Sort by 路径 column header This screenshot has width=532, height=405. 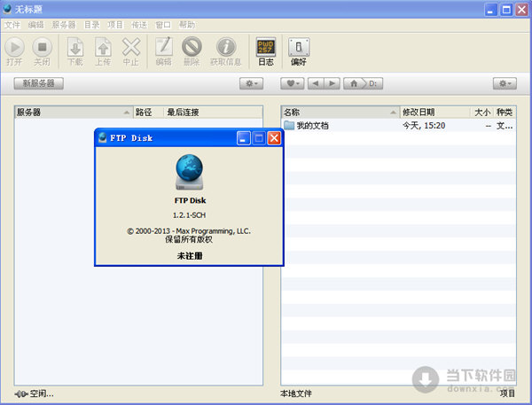[149, 113]
